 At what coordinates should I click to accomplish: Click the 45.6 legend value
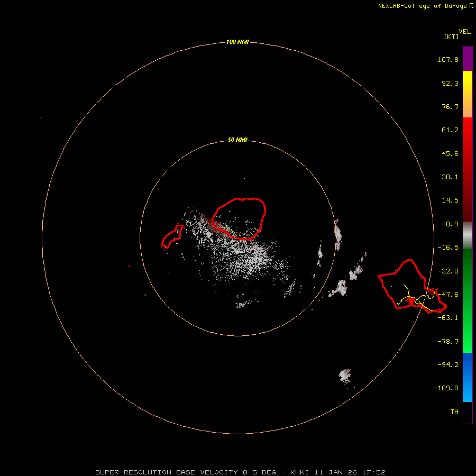tap(450, 153)
